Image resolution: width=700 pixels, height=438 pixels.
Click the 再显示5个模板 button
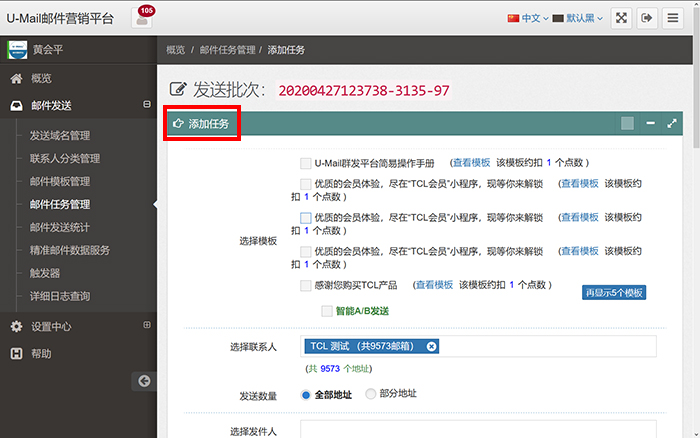(x=614, y=292)
